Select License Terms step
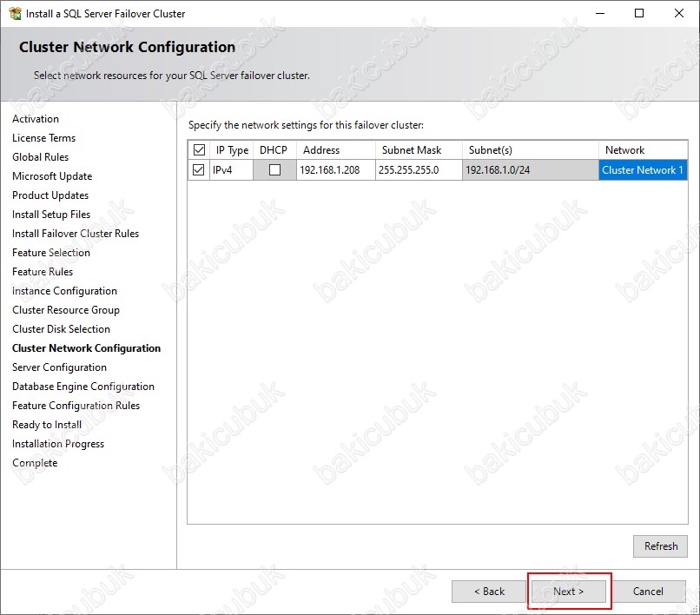 tap(43, 138)
